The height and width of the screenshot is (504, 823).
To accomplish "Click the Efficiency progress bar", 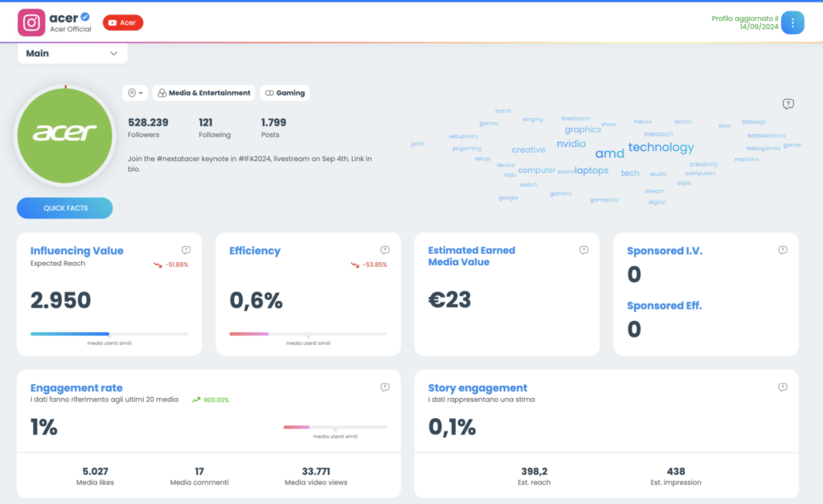I will coord(308,334).
